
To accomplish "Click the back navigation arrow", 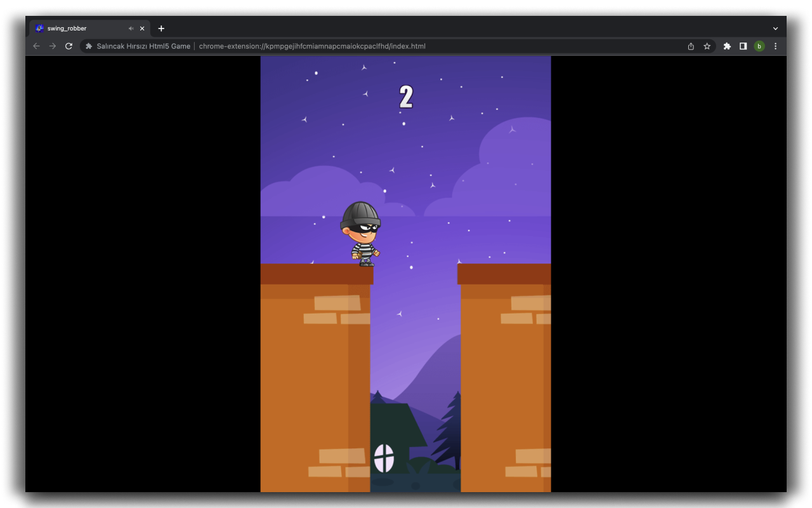I will (36, 46).
